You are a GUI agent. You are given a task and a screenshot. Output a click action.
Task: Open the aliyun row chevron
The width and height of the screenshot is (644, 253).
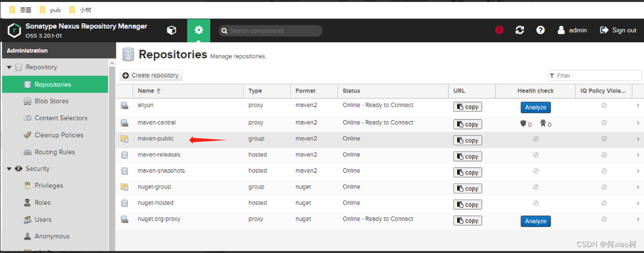point(638,105)
